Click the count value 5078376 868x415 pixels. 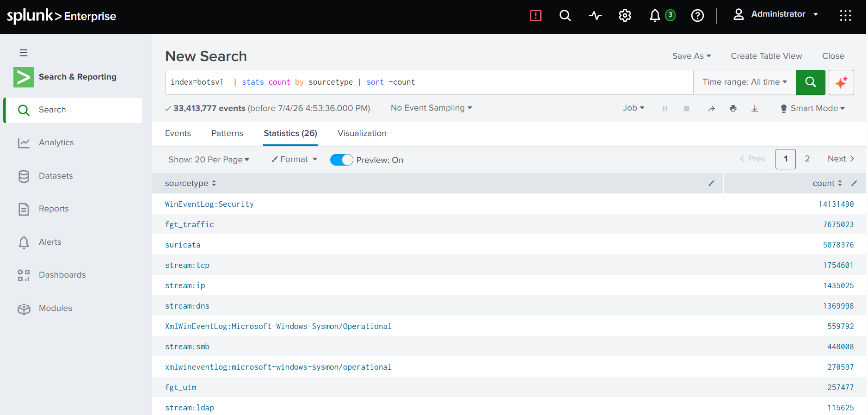pyautogui.click(x=838, y=245)
